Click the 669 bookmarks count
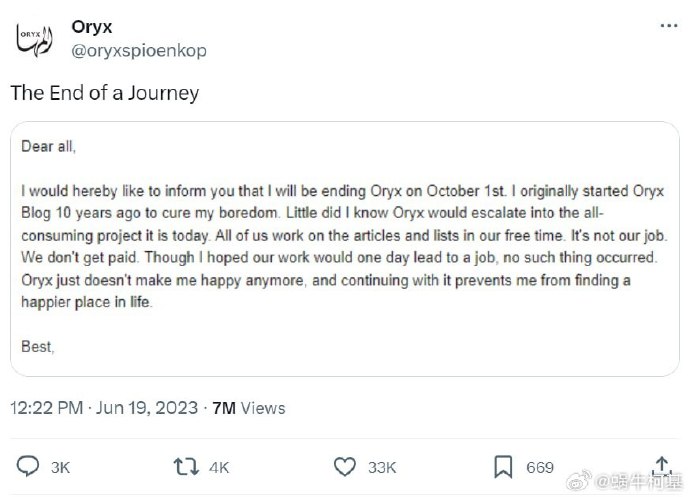 [540, 467]
